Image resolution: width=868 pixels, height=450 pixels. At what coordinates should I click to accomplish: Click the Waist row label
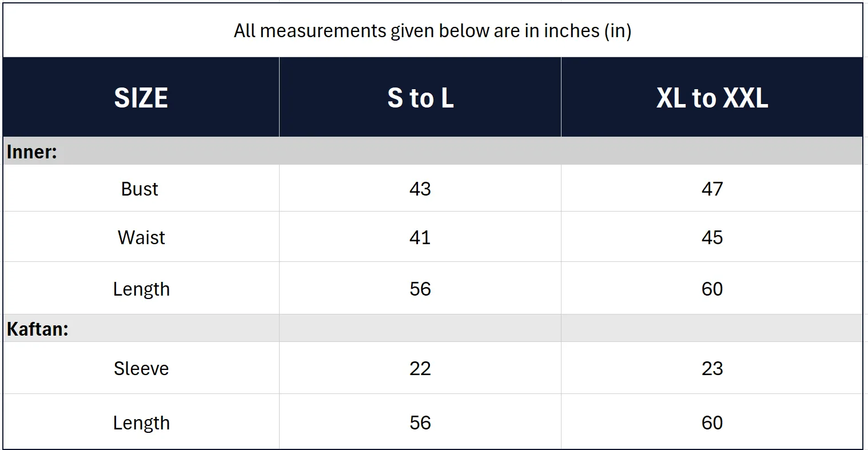pyautogui.click(x=141, y=237)
